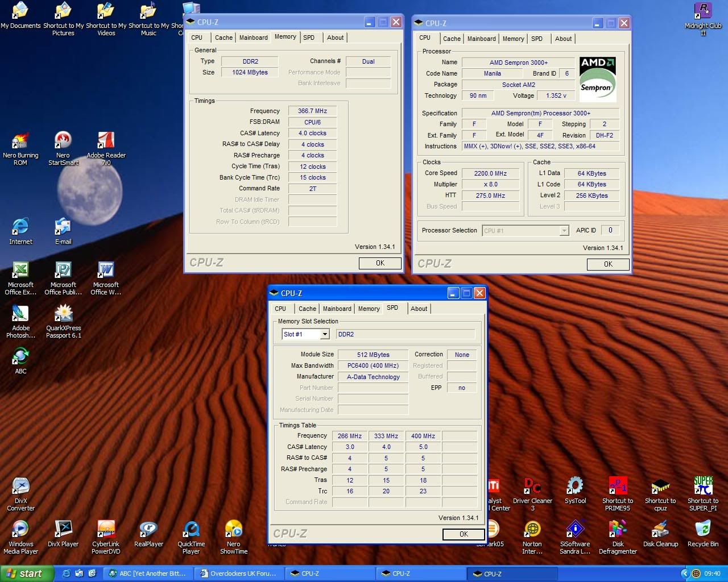Open Adobe Photoshop desktop icon
This screenshot has width=728, height=582.
coord(20,322)
